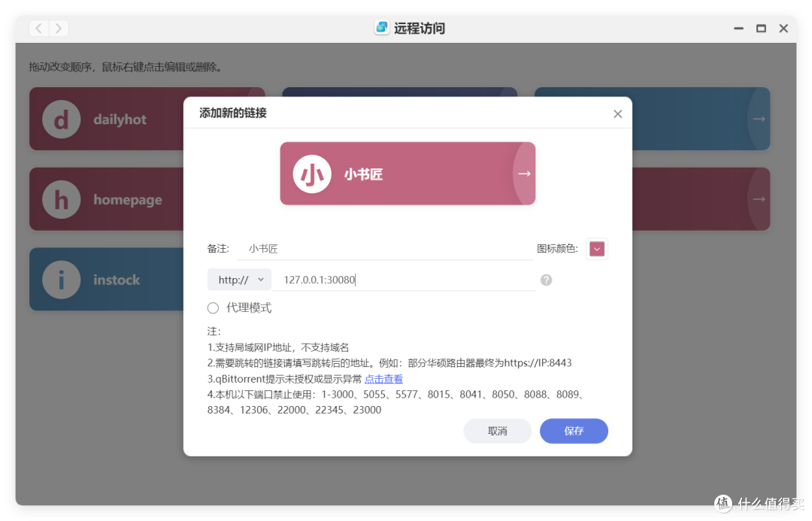Open the homepage link card
812x521 pixels.
click(107, 199)
